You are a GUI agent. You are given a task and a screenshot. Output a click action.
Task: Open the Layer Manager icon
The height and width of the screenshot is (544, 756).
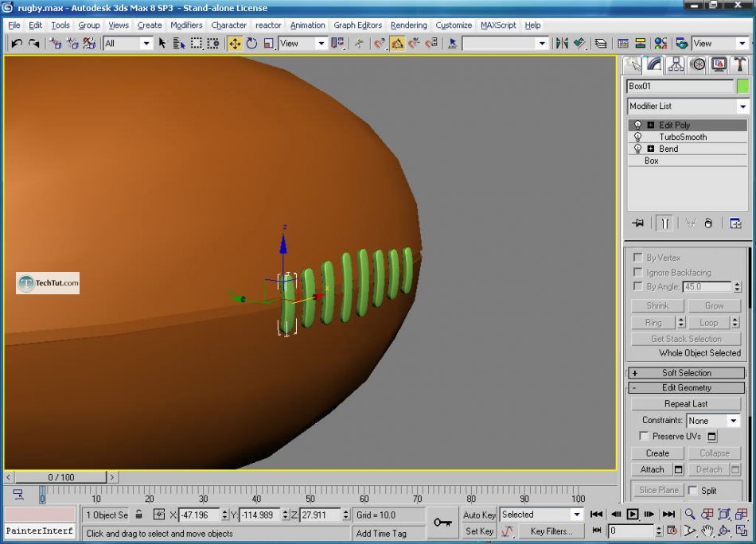coord(600,44)
